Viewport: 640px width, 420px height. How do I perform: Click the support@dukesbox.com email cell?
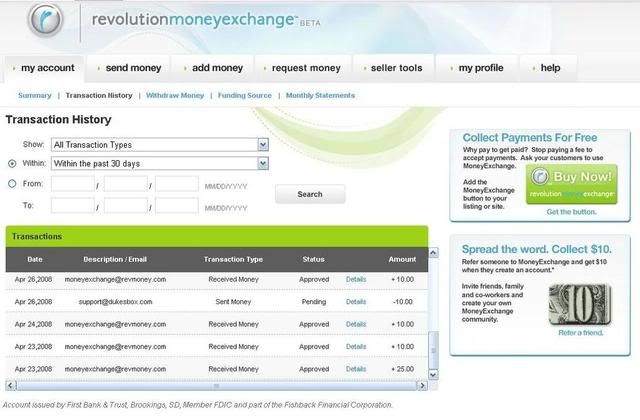tap(115, 302)
